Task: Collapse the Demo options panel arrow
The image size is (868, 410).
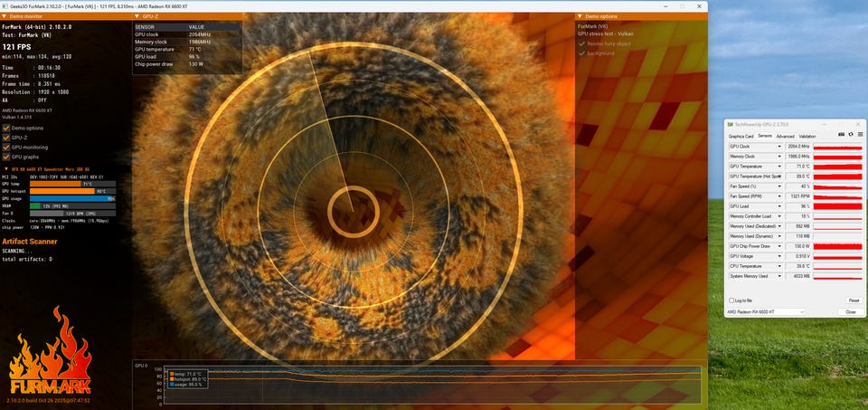Action: (x=580, y=16)
